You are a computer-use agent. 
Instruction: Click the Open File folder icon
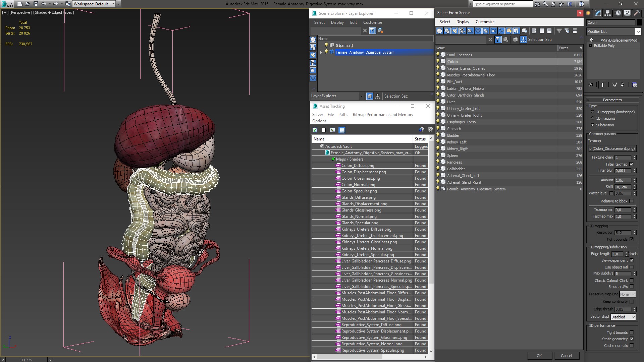point(28,4)
